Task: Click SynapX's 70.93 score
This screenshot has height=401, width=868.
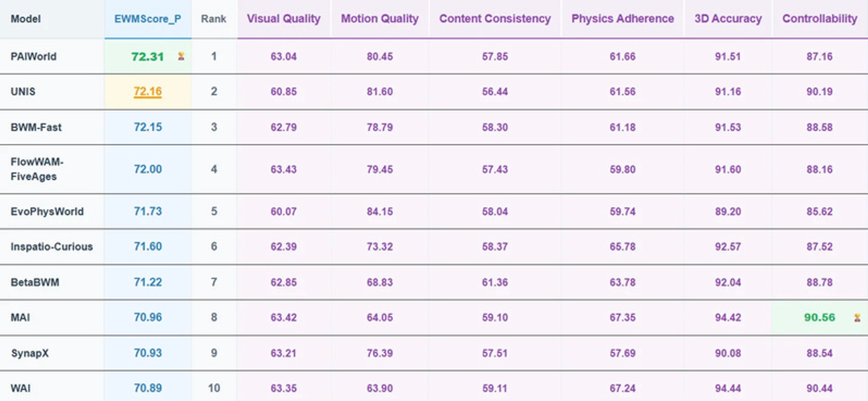Action: click(x=148, y=353)
